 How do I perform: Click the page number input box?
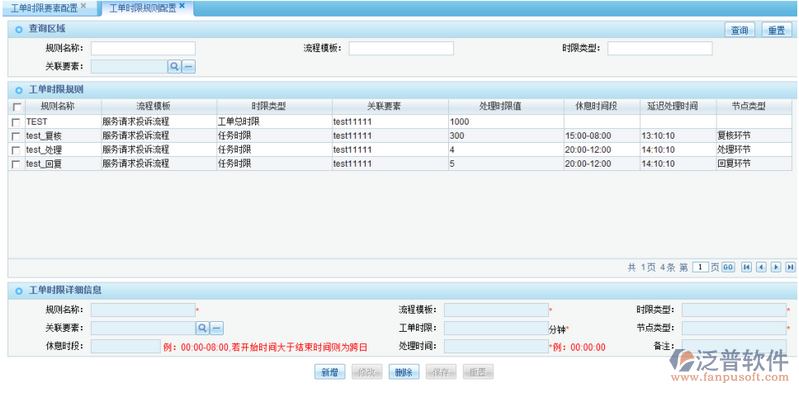click(x=700, y=267)
